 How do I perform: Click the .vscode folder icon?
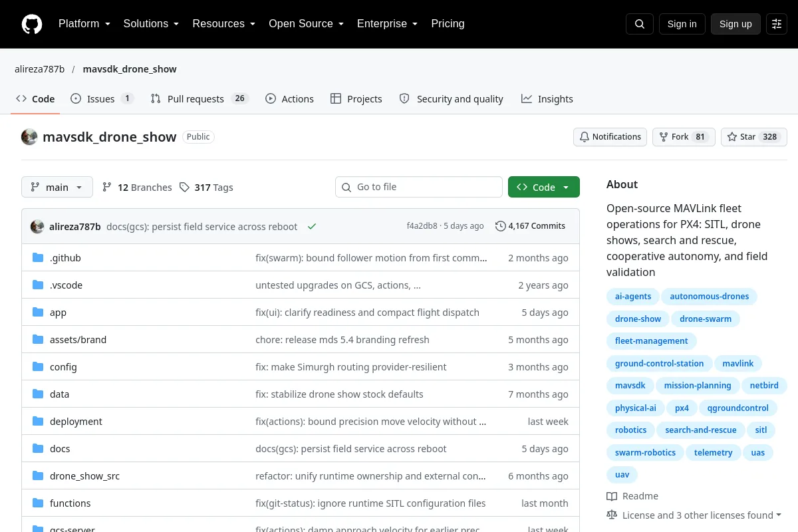[x=38, y=285]
